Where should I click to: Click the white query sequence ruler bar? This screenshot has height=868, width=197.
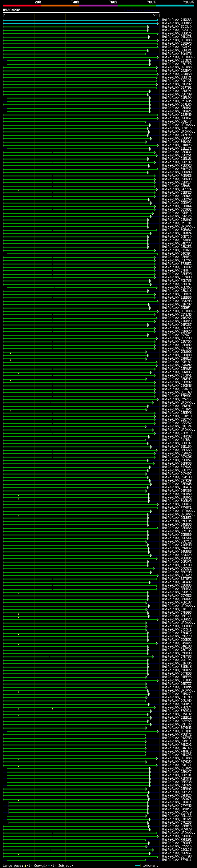(x=81, y=12)
